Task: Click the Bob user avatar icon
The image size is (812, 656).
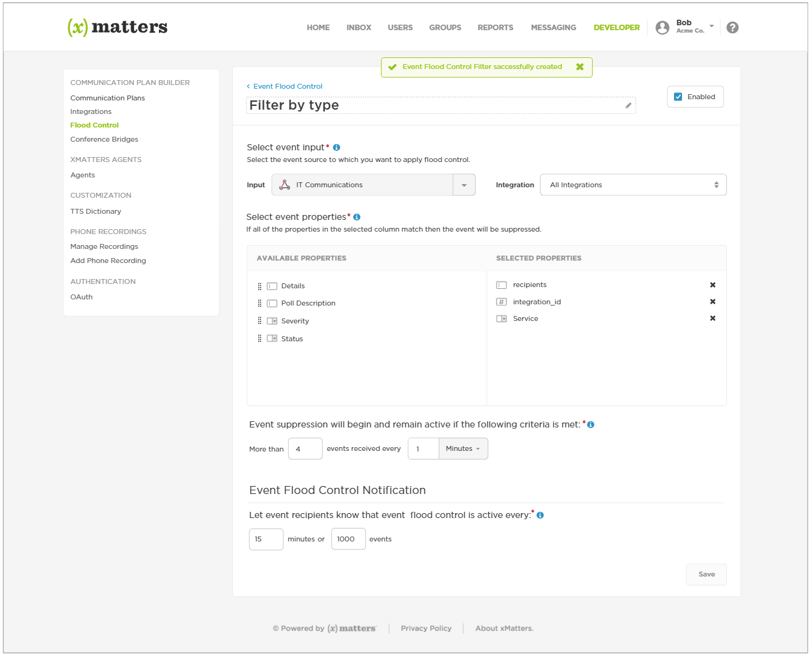Action: point(662,28)
